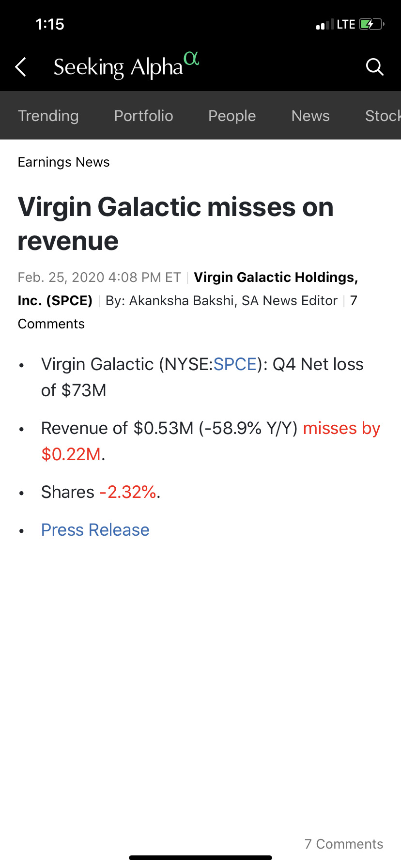Tap the cellular signal bars icon
This screenshot has height=868, width=401.
(325, 24)
